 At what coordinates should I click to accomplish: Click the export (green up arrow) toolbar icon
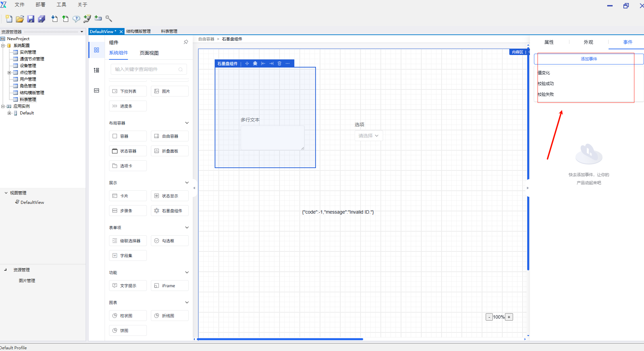65,19
